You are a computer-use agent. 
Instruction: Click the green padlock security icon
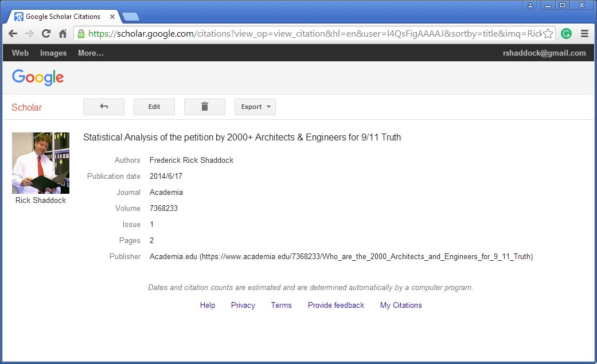(x=81, y=33)
